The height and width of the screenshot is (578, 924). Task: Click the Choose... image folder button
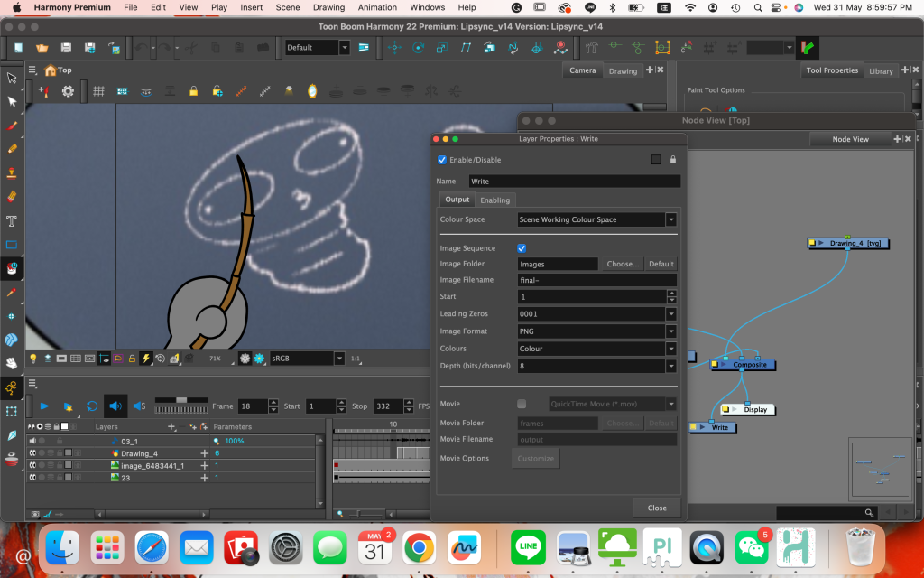622,264
